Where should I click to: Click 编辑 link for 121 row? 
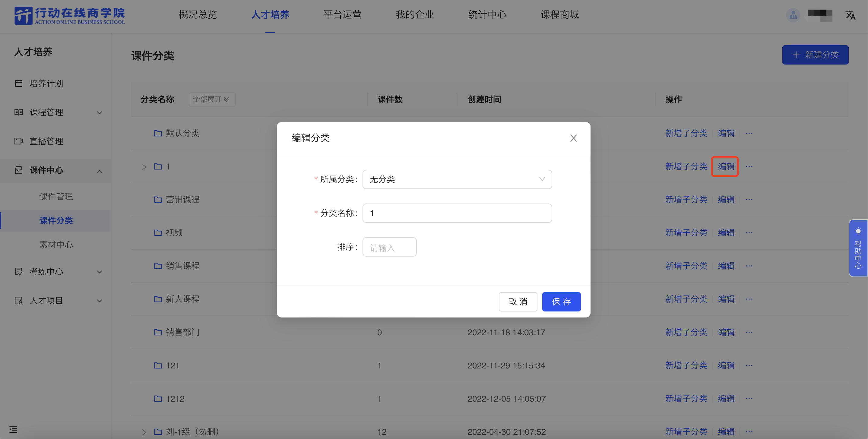726,365
